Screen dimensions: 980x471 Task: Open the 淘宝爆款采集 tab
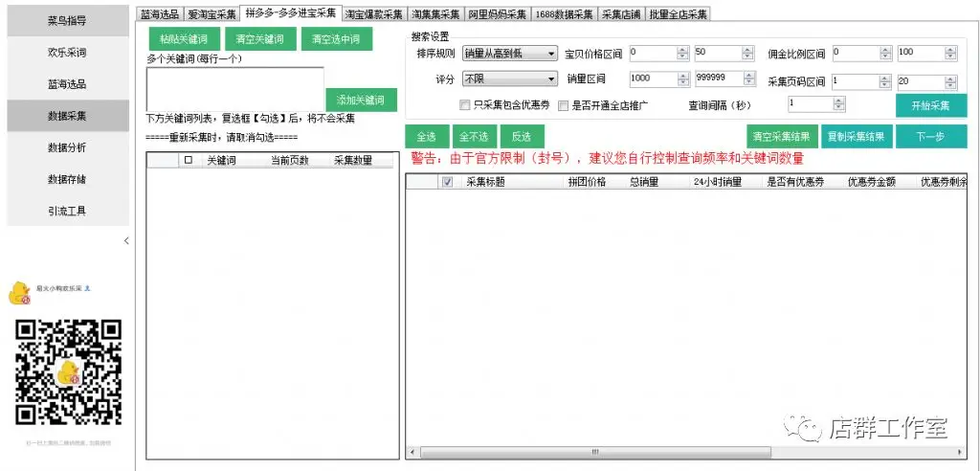click(375, 14)
